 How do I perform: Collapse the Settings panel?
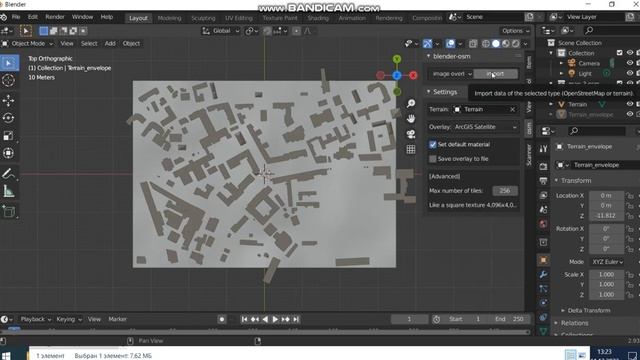429,92
